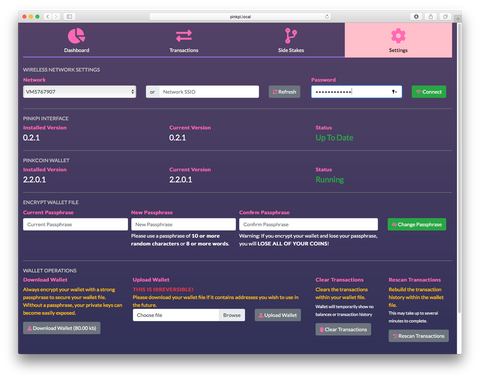Open the Dashboard pie chart icon
The height and width of the screenshot is (380, 480).
[76, 36]
